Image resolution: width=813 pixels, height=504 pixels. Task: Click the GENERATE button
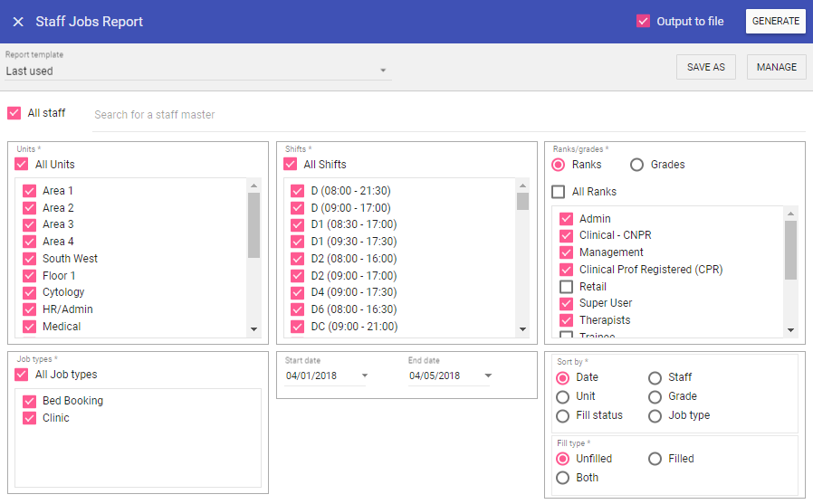tap(775, 22)
